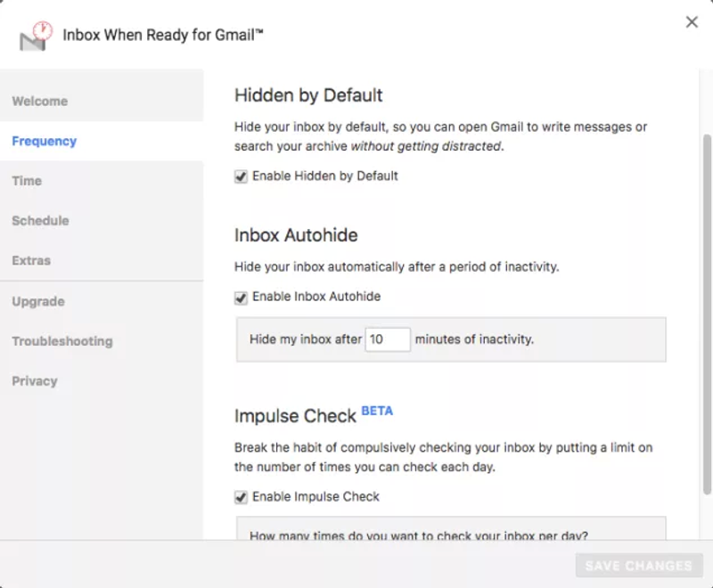The height and width of the screenshot is (588, 713).
Task: Click the Inbox Autohide heading
Action: pyautogui.click(x=296, y=236)
